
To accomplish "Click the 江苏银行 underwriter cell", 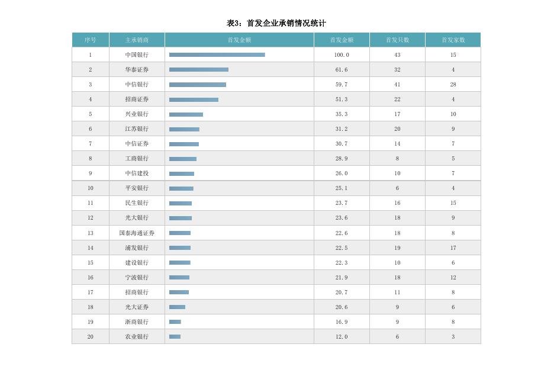I will tap(137, 129).
